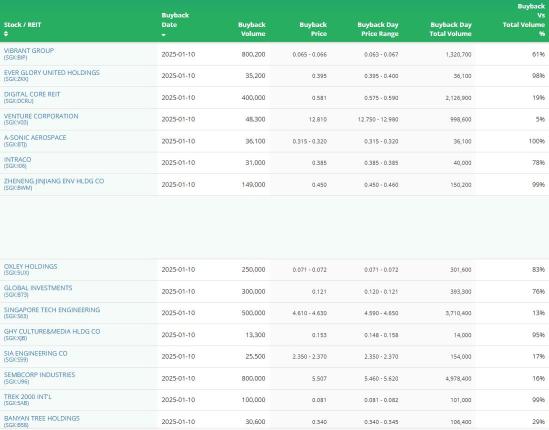Image resolution: width=549 pixels, height=430 pixels.
Task: Click the Buyback Volume column header
Action: coord(252,29)
